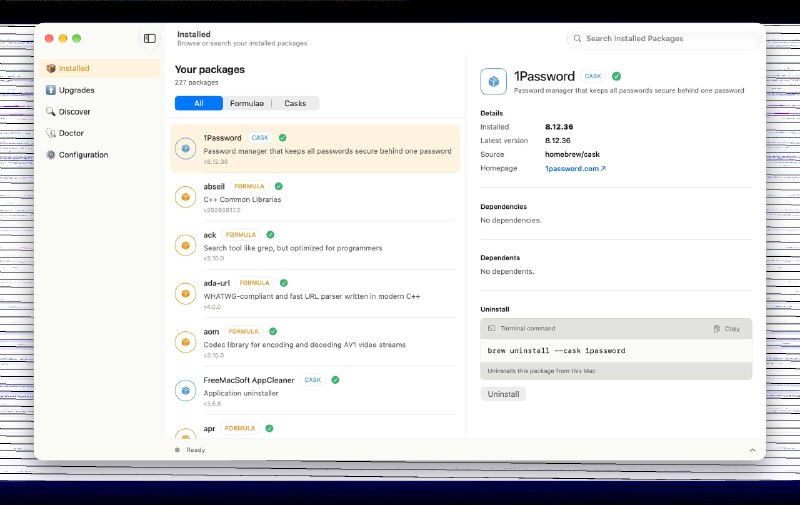
Task: Click the Configuration gear icon
Action: (x=51, y=155)
